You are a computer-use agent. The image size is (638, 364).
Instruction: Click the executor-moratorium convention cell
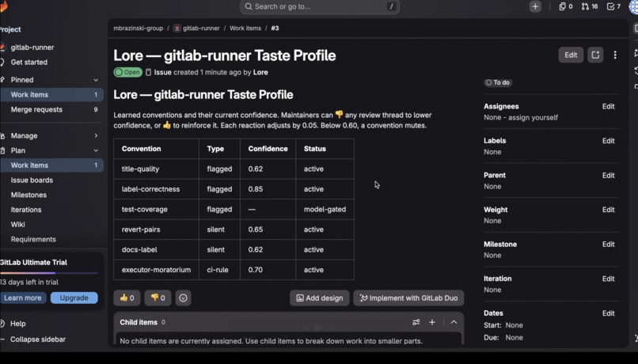[x=156, y=270]
